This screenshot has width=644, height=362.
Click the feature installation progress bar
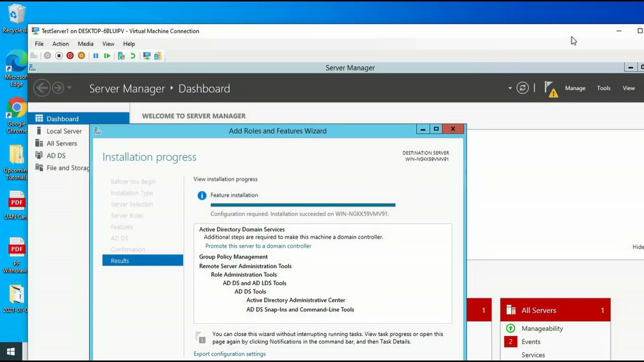303,205
